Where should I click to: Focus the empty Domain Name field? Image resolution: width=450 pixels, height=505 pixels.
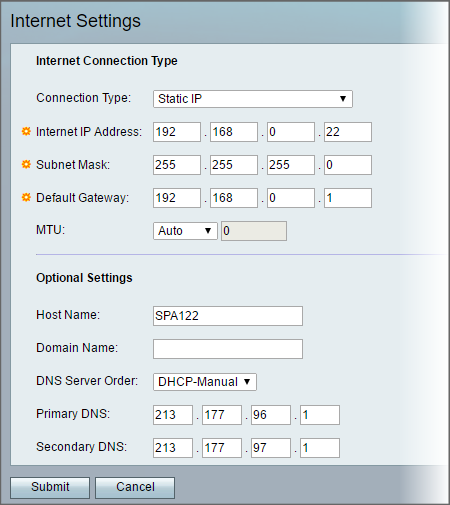[228, 349]
